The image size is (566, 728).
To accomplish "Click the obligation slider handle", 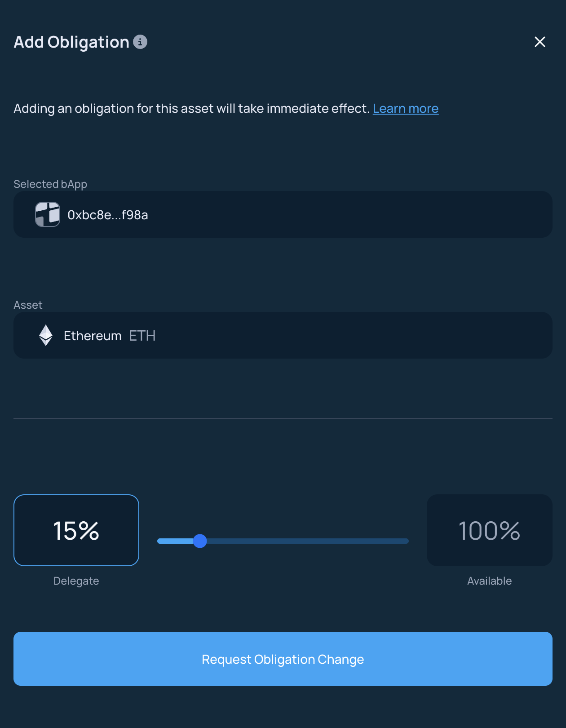I will pos(200,541).
